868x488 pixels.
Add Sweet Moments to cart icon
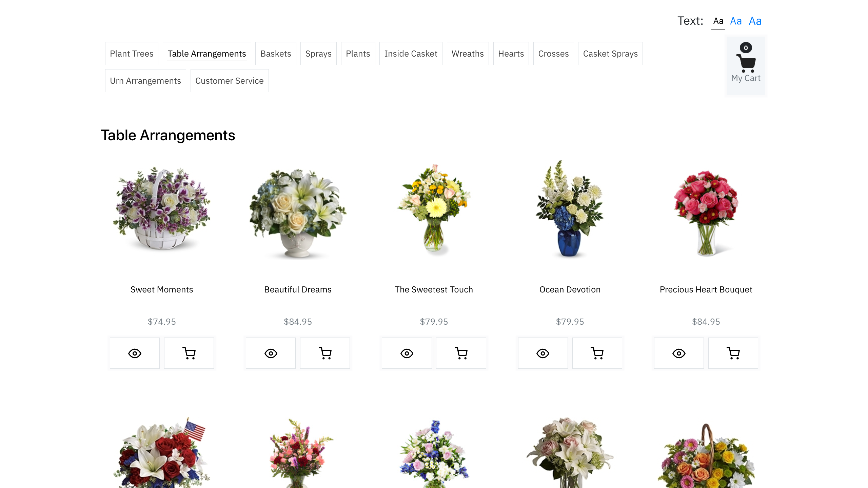189,353
